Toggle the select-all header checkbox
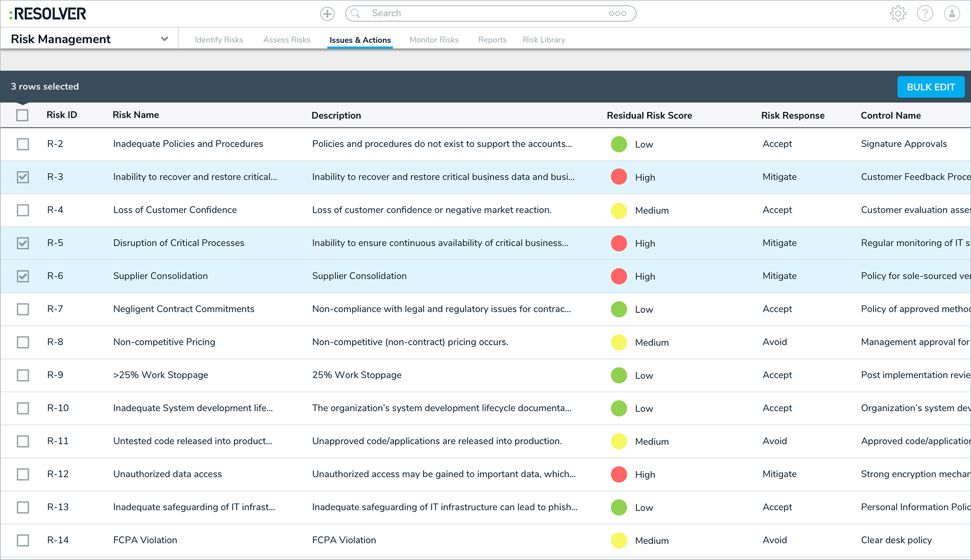The height and width of the screenshot is (560, 971). [22, 115]
